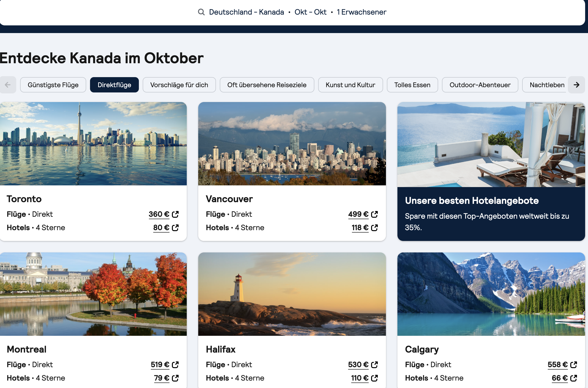Choose the Outdoor-Abenteuer filter
This screenshot has height=388, width=588.
pyautogui.click(x=480, y=85)
